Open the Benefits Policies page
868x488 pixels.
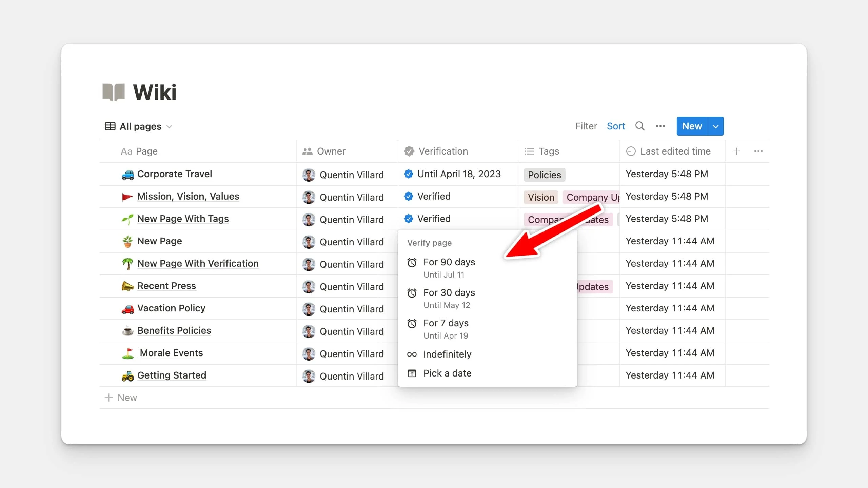pos(174,330)
